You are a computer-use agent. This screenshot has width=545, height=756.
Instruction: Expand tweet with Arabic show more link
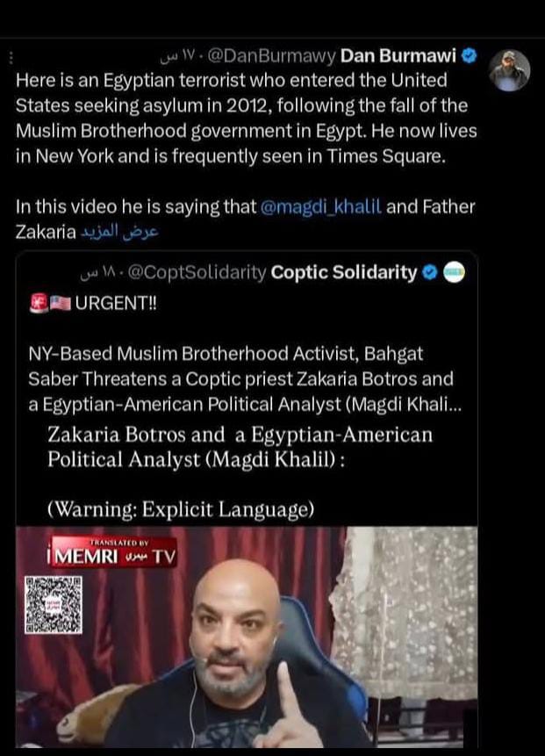point(119,232)
